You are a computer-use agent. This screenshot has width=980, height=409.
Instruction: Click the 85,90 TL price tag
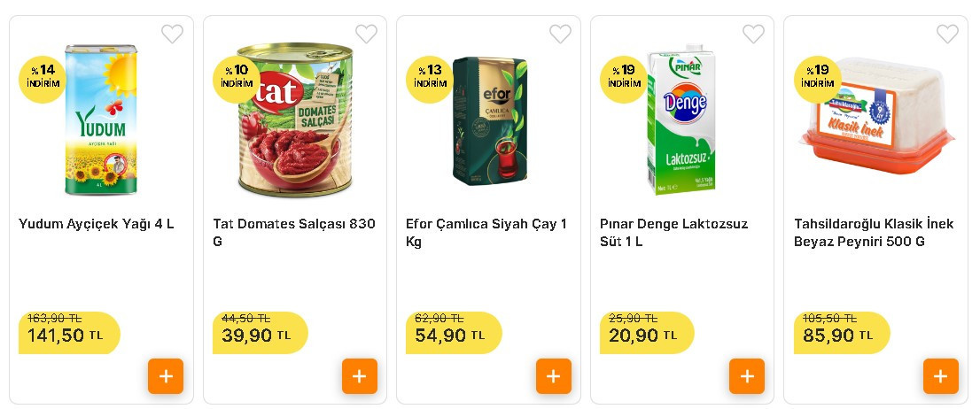[x=837, y=336]
